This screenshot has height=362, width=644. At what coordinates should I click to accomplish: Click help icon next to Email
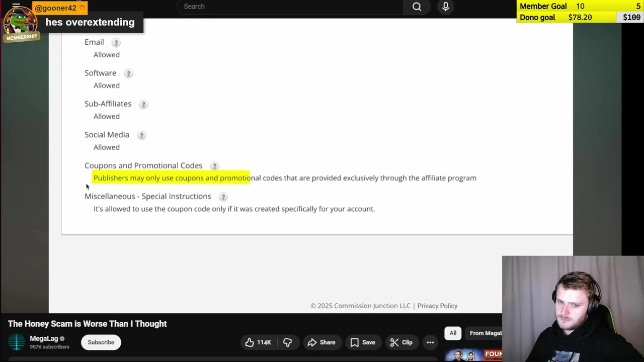[x=116, y=43]
